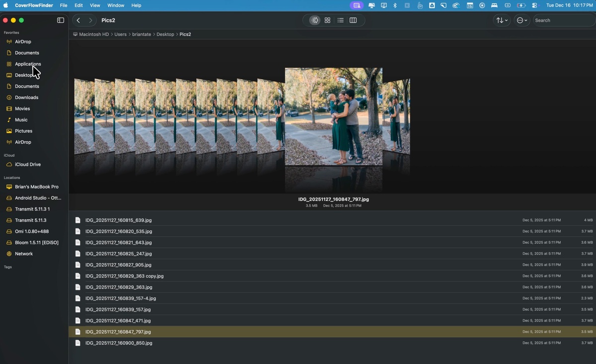Select file IDG_20251127_160829_363 copy.jpg
Screen dimensions: 596x364
point(332,276)
